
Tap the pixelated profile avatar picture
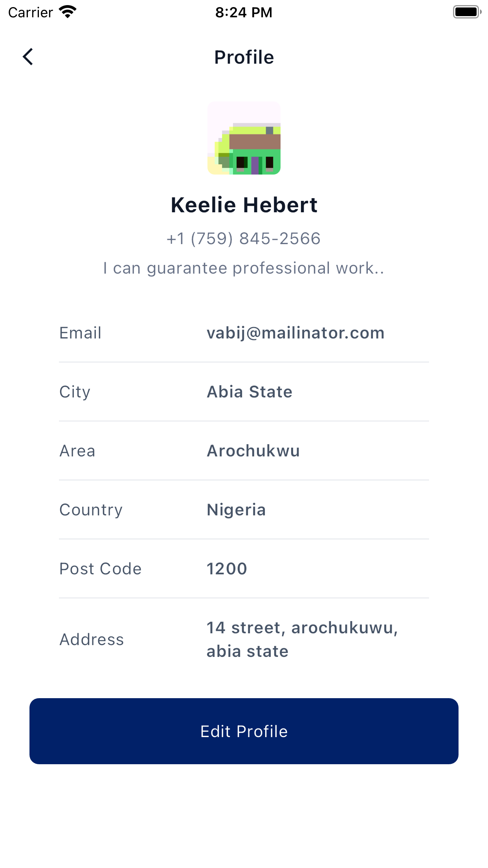point(244,138)
